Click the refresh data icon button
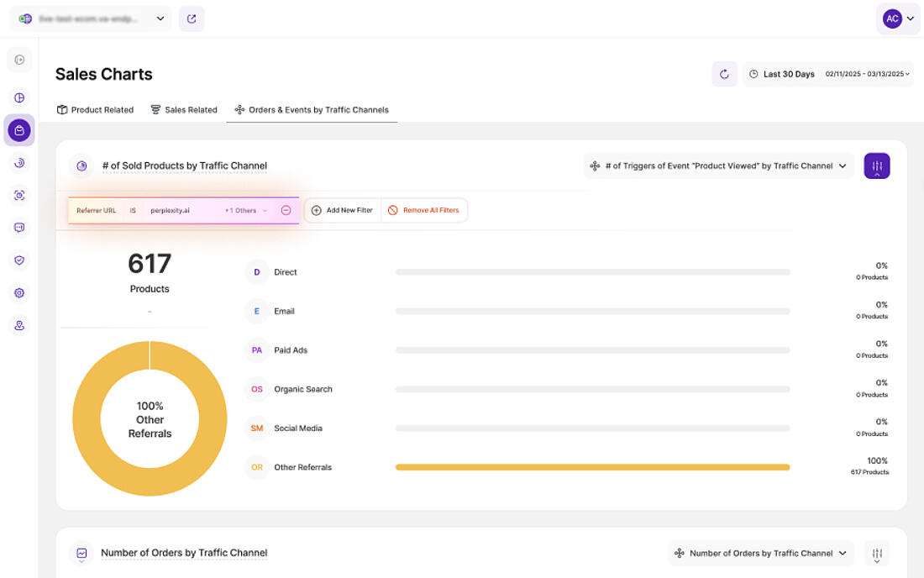Screen dimensions: 924x578 pos(724,74)
